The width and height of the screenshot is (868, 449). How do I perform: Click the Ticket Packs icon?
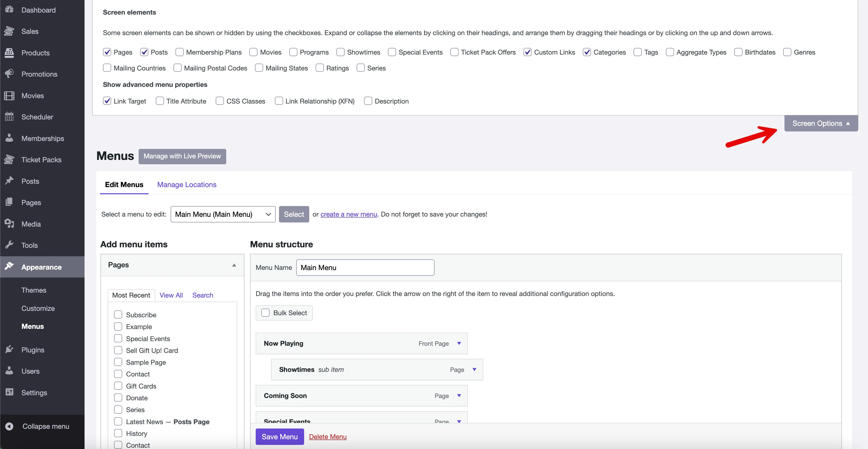coord(9,159)
